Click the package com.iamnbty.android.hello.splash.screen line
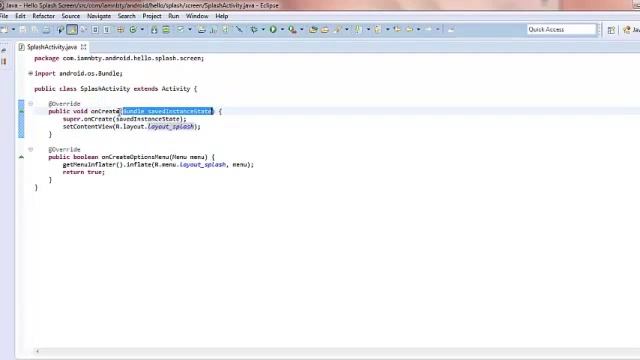 coord(119,58)
